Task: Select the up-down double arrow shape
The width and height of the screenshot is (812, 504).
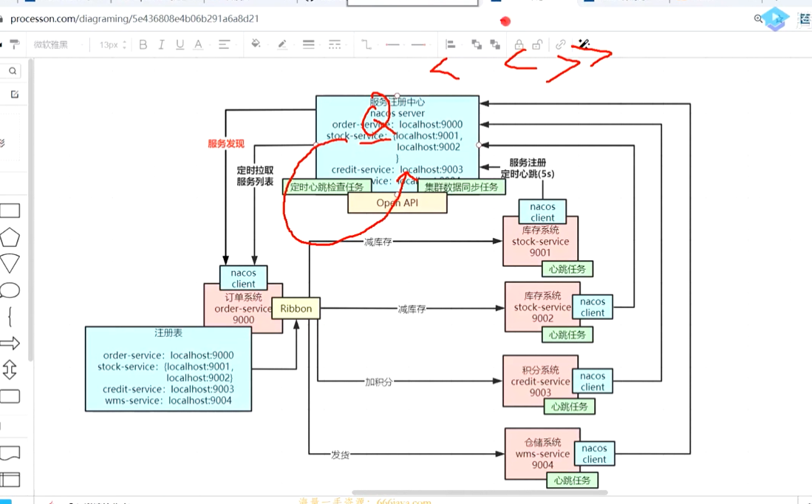Action: tap(10, 370)
